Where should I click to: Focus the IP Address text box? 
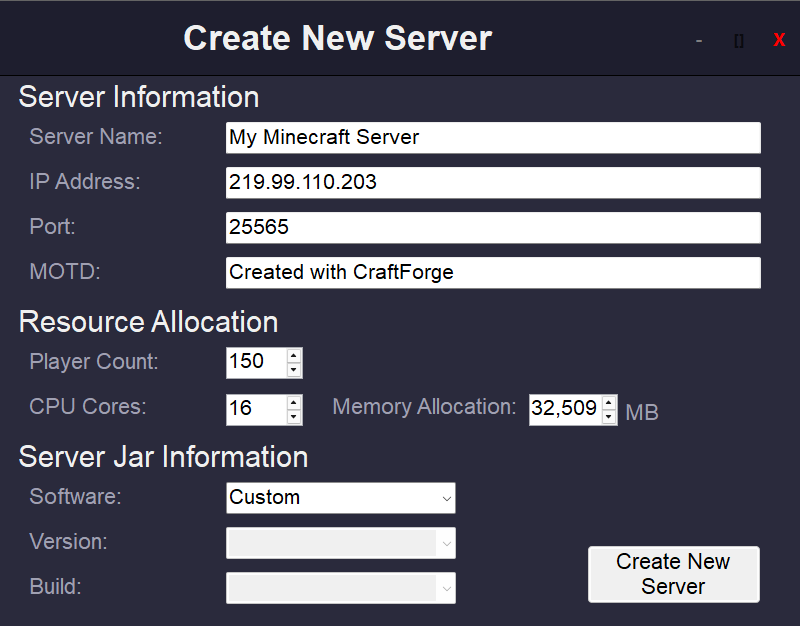[x=493, y=183]
